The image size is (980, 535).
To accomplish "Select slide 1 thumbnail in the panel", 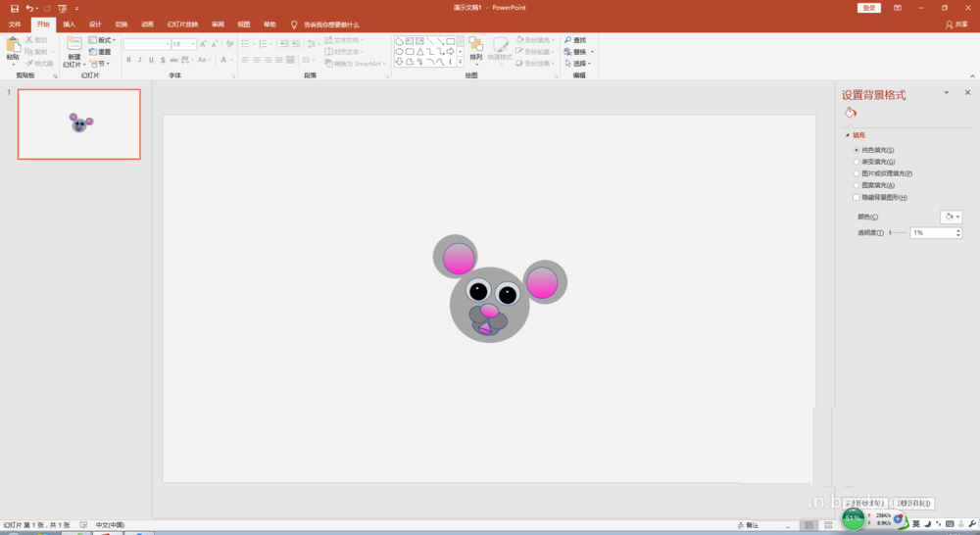I will click(78, 123).
